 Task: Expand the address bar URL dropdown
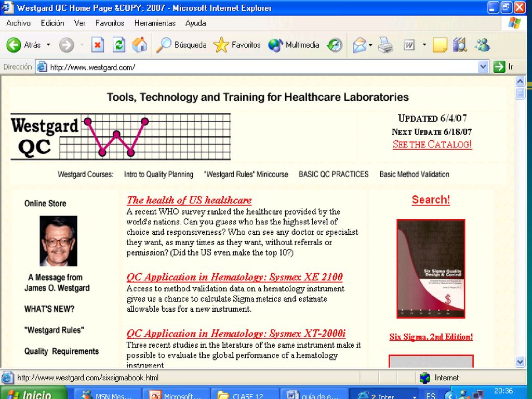tap(483, 67)
